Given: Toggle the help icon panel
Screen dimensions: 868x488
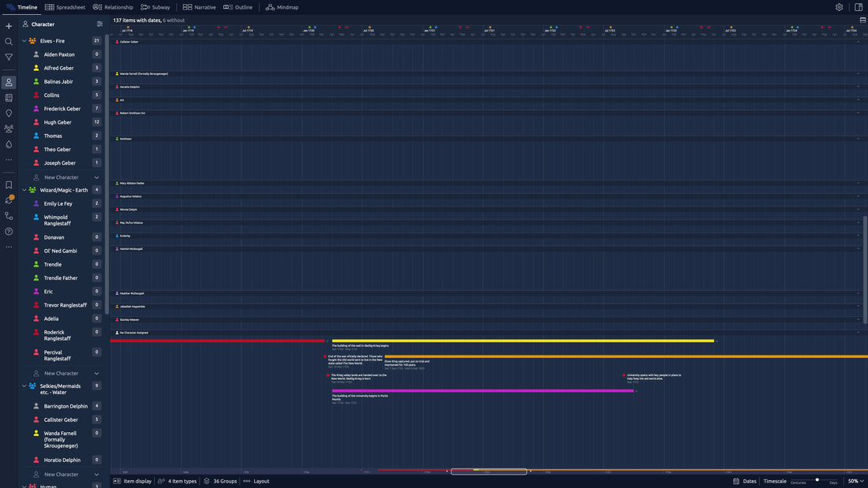Looking at the screenshot, I should tap(9, 231).
